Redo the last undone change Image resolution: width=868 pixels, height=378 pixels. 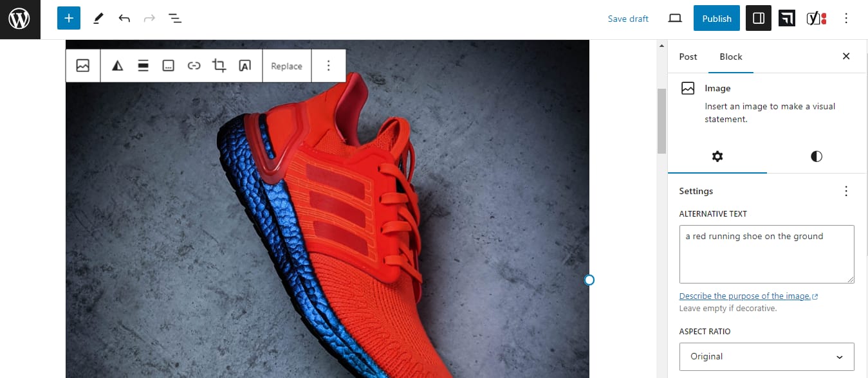coord(149,19)
